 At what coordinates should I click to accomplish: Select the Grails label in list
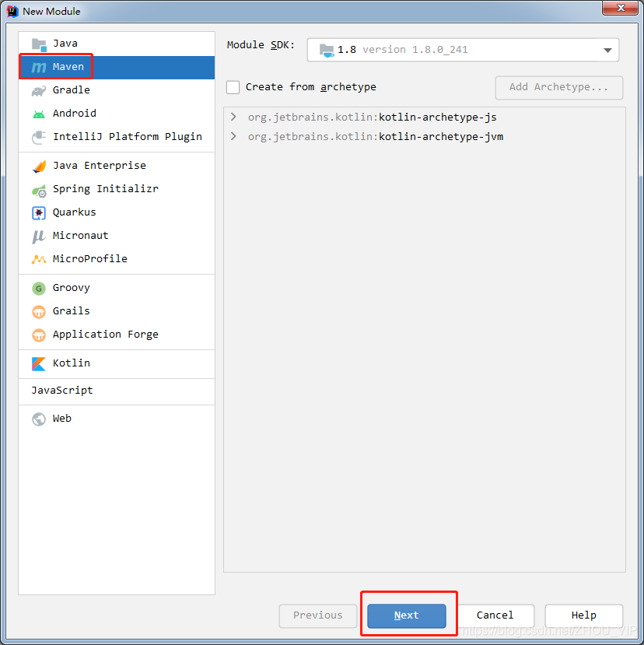(71, 311)
